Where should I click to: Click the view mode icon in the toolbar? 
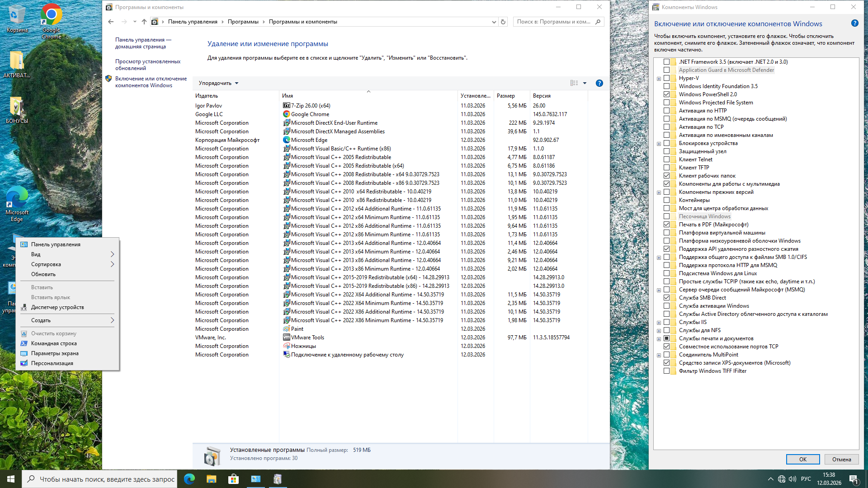[x=574, y=83]
